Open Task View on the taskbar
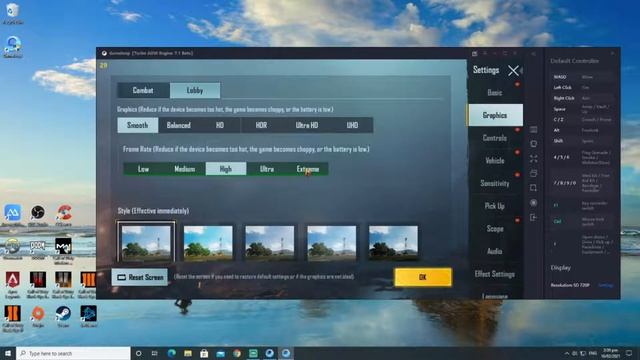Screen dimensions: 640x360 (155, 353)
